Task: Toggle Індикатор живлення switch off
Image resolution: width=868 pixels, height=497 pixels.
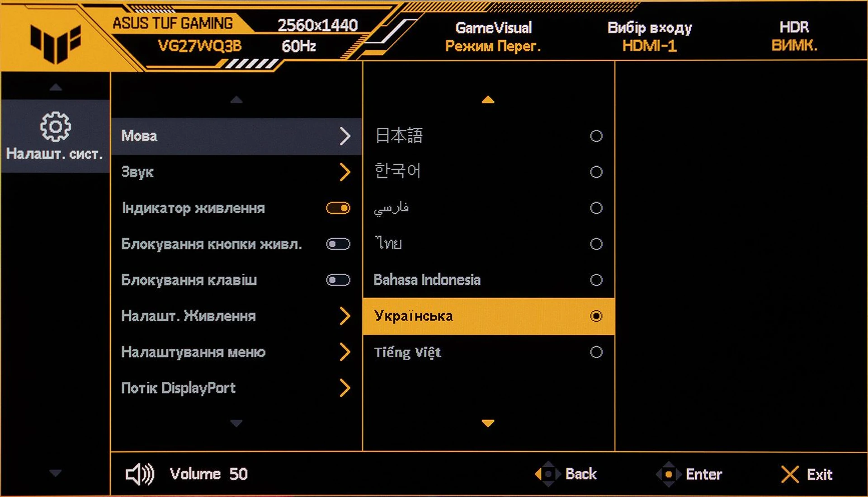Action: [338, 208]
